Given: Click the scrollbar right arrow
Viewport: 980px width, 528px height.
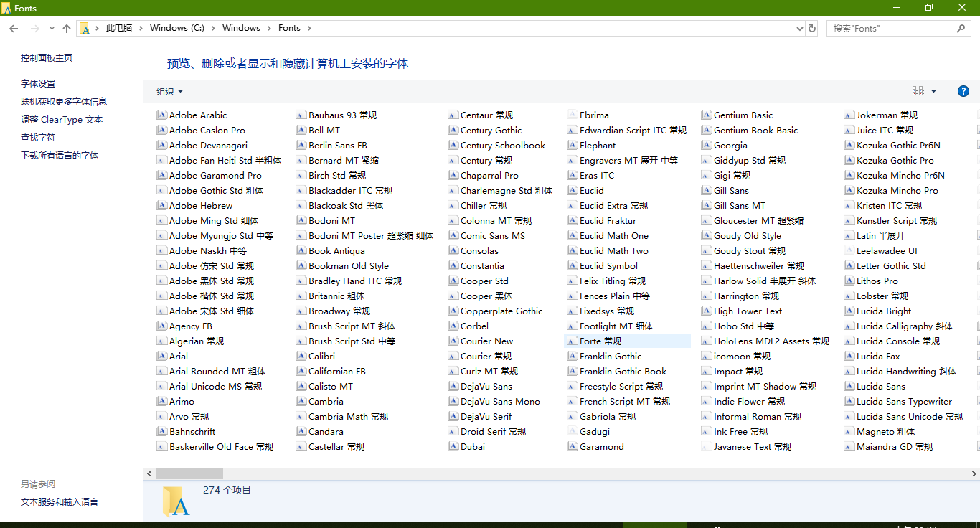Looking at the screenshot, I should [974, 474].
